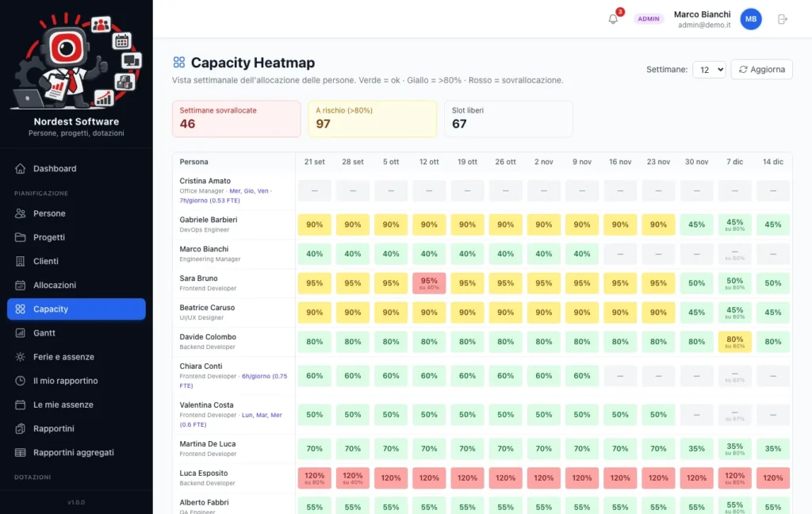Click the Rapportini clipboard icon
Screen dimensions: 812x514
[x=20, y=428]
